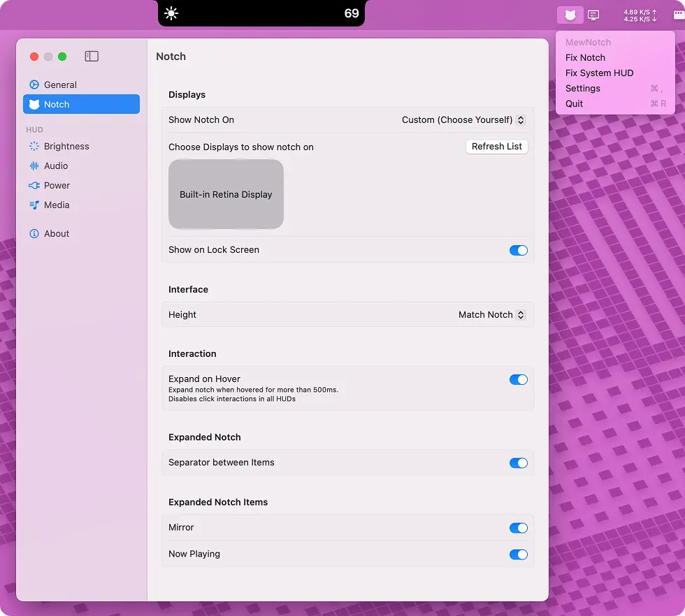Open the Media HUD settings
The width and height of the screenshot is (685, 616).
[x=81, y=205]
